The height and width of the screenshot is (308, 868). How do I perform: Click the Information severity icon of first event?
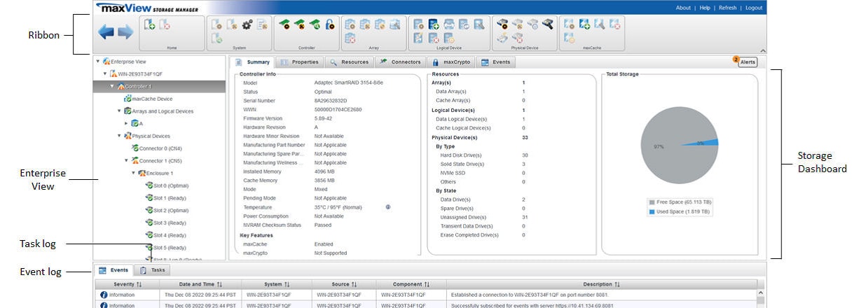[104, 295]
